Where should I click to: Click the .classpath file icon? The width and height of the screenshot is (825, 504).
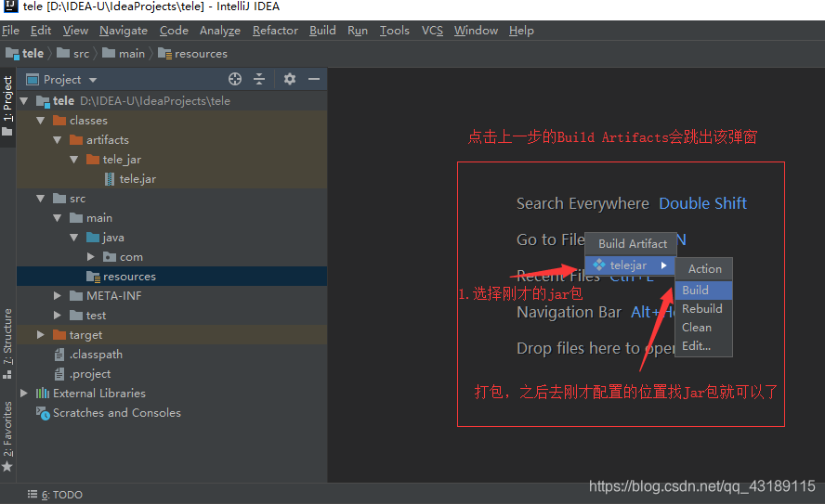pyautogui.click(x=59, y=355)
